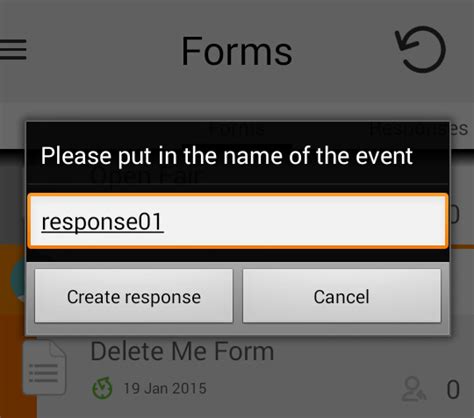Click the event name dialog title
The width and height of the screenshot is (474, 418).
point(227,156)
